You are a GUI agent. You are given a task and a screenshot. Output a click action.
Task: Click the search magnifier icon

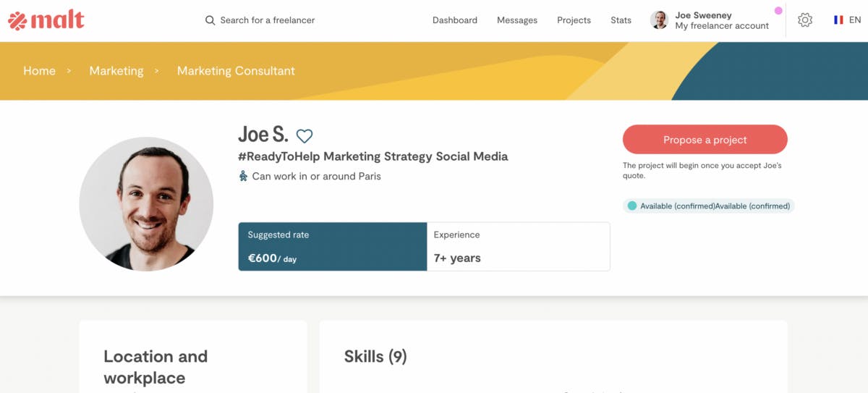(210, 20)
